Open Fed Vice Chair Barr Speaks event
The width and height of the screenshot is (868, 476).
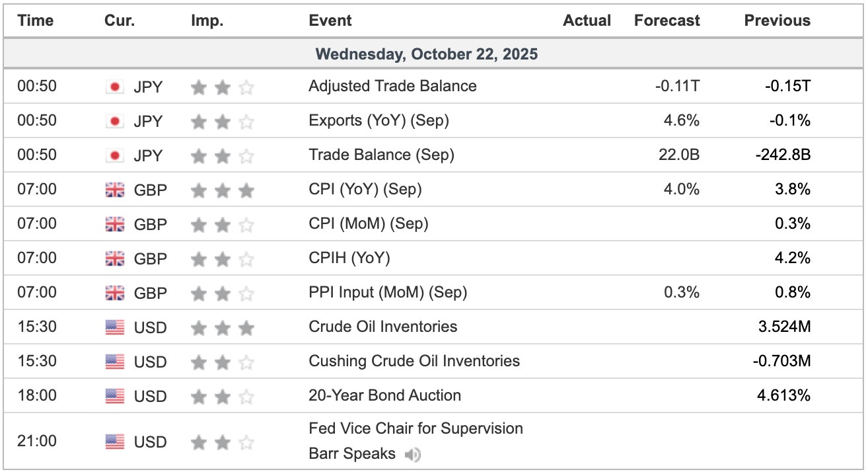pos(416,429)
